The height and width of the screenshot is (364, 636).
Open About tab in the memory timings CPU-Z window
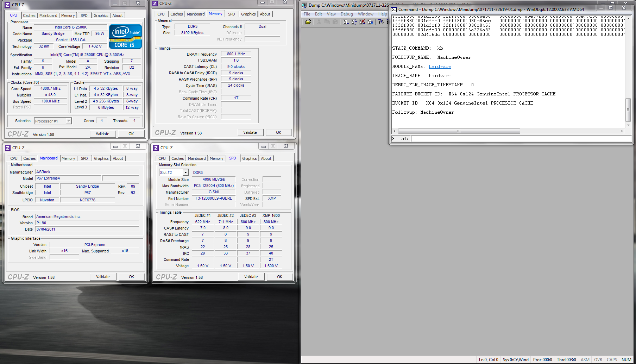(x=265, y=14)
